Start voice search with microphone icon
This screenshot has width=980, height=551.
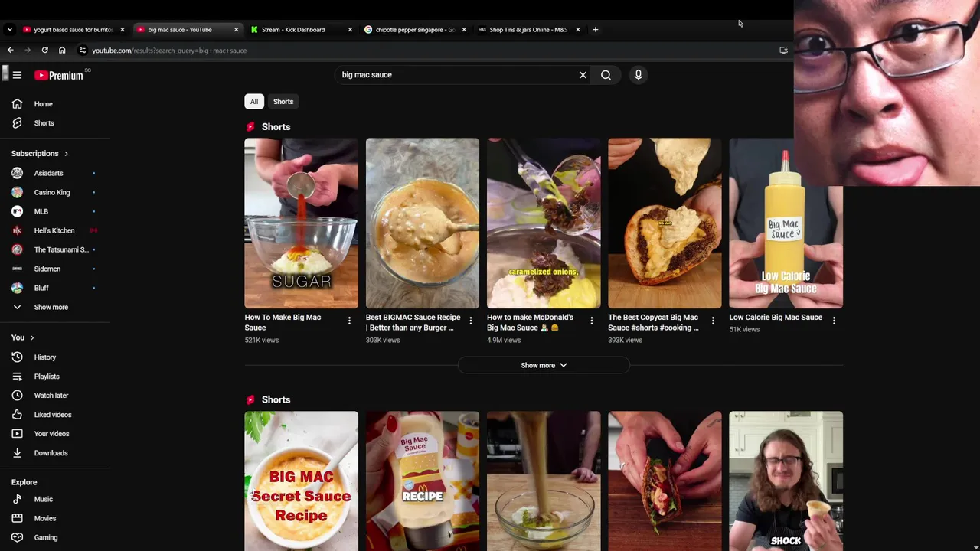tap(638, 75)
